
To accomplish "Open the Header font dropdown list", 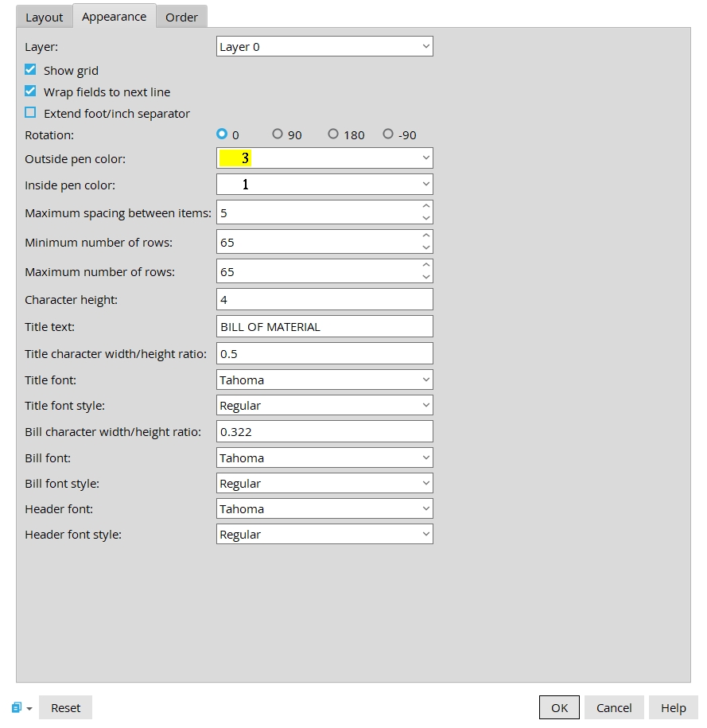I will coord(324,508).
